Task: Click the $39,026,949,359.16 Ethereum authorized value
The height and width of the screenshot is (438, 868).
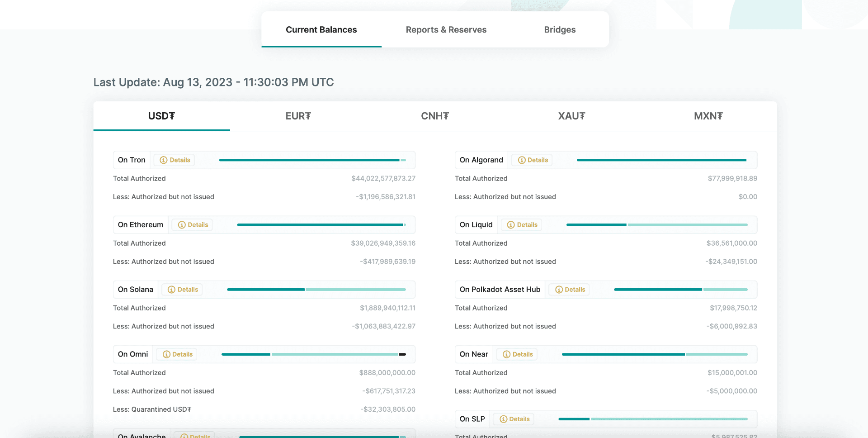Action: [383, 243]
